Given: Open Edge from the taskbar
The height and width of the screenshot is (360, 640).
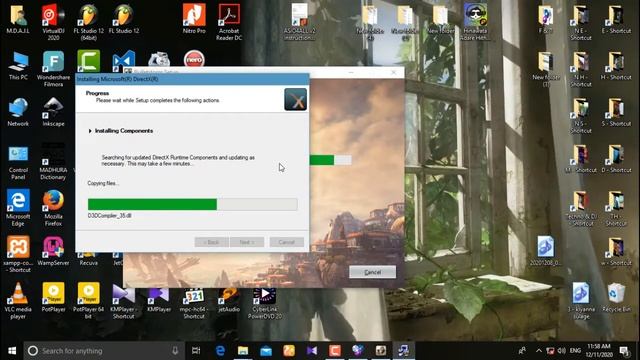Looking at the screenshot, I should point(220,351).
